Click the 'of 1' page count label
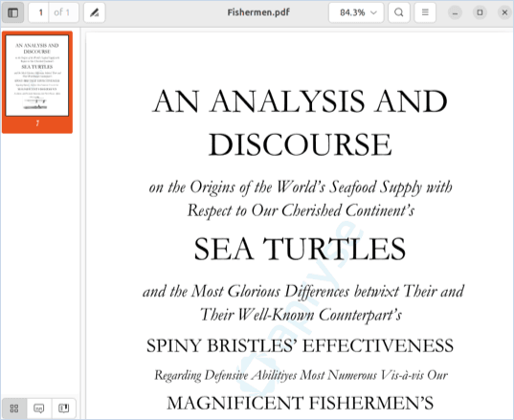 tap(62, 12)
